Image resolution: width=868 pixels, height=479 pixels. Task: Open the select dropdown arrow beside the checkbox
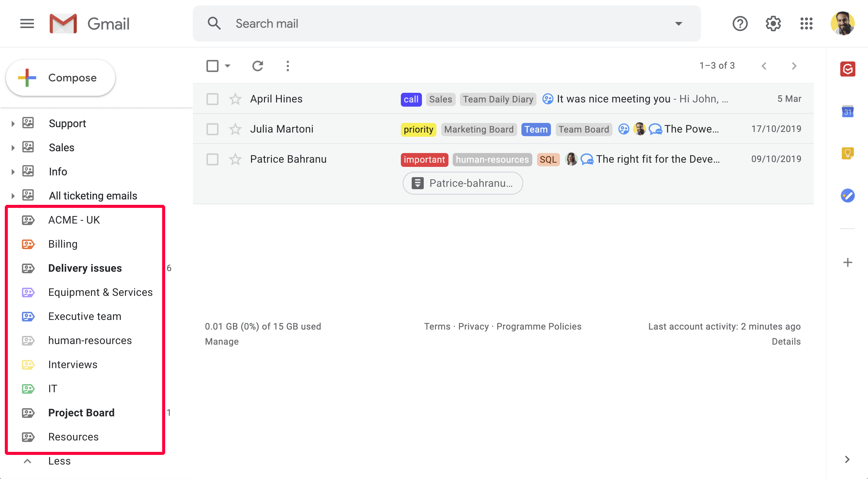click(x=228, y=66)
